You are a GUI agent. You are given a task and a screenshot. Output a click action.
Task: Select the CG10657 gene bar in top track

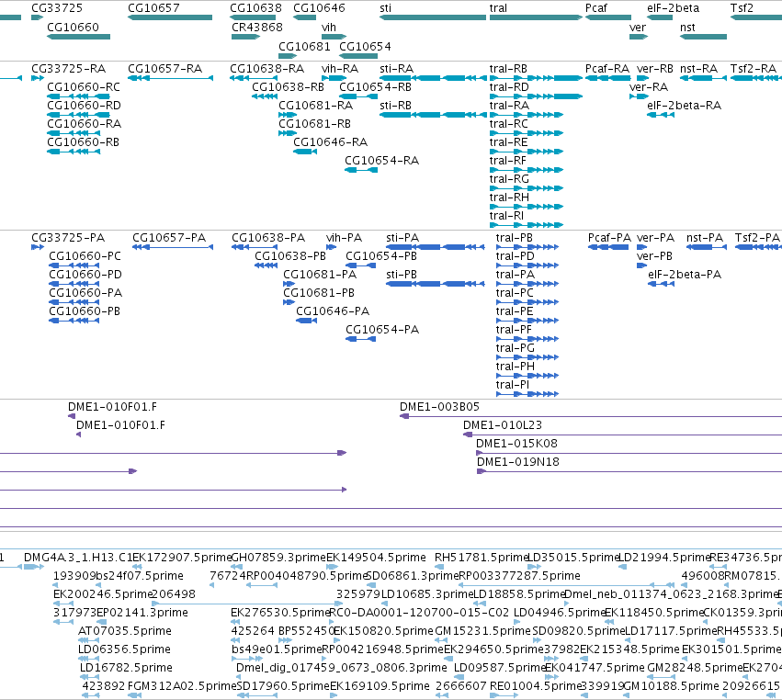[170, 17]
